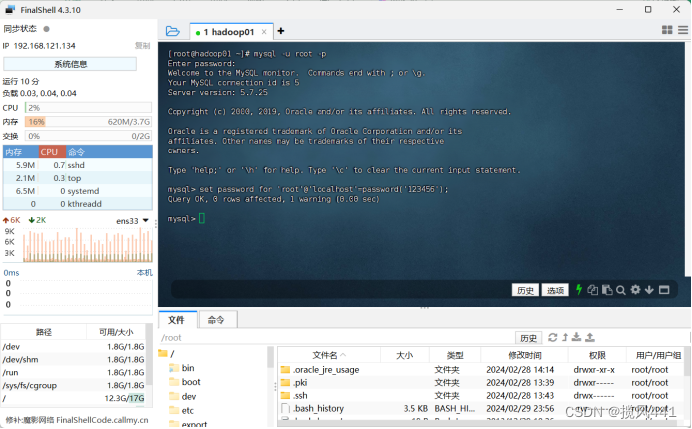Select the sshd process row
The width and height of the screenshot is (692, 429).
(x=78, y=165)
